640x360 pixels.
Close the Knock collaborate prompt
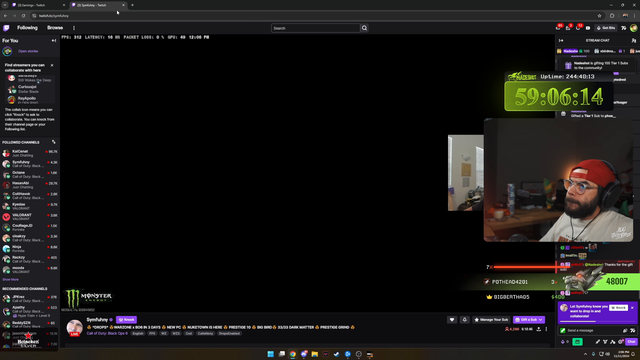632,308
